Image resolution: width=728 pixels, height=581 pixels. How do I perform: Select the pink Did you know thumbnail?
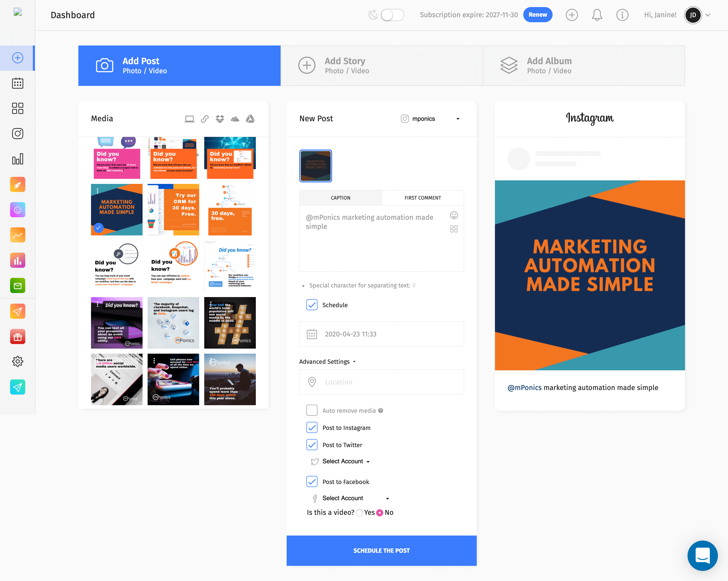point(117,158)
